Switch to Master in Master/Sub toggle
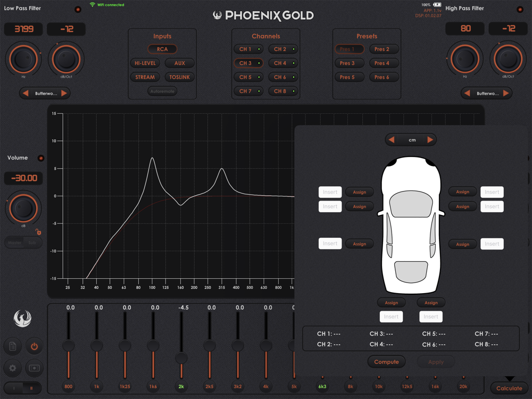 pos(14,243)
